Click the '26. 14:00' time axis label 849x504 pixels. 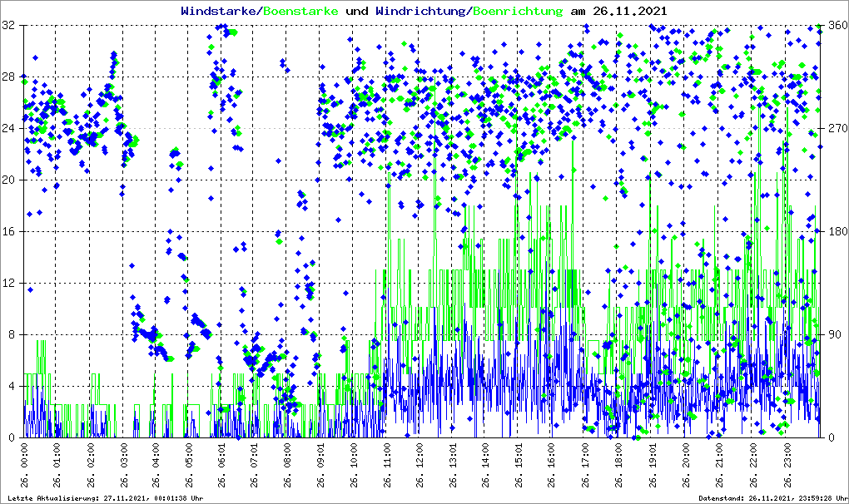click(x=487, y=466)
